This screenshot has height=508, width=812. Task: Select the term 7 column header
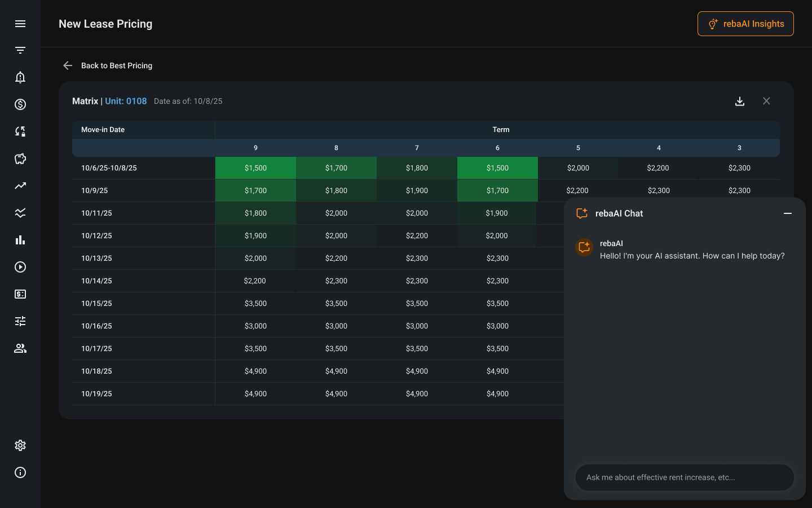(417, 148)
